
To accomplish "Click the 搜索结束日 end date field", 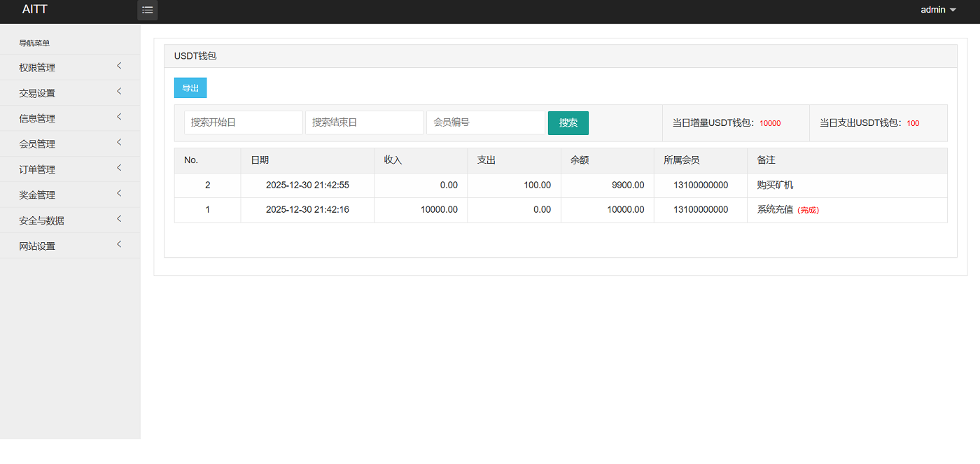I will pyautogui.click(x=364, y=122).
